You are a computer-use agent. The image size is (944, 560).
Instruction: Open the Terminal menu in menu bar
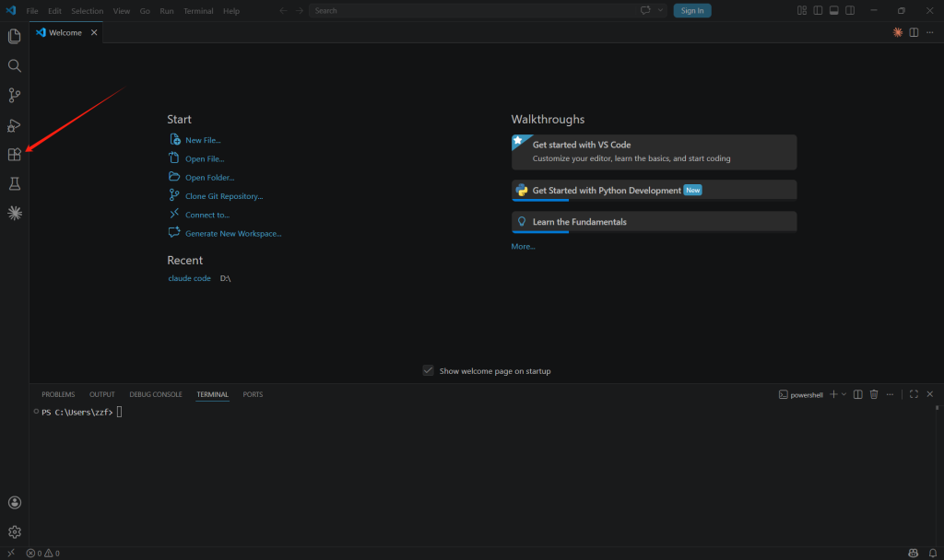pyautogui.click(x=197, y=11)
